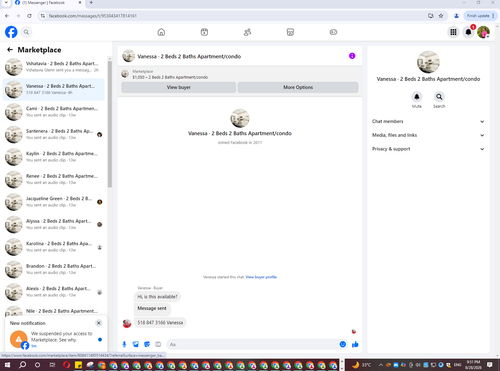Click the Facebook search magnifier icon
The image size is (500, 371).
[x=26, y=32]
